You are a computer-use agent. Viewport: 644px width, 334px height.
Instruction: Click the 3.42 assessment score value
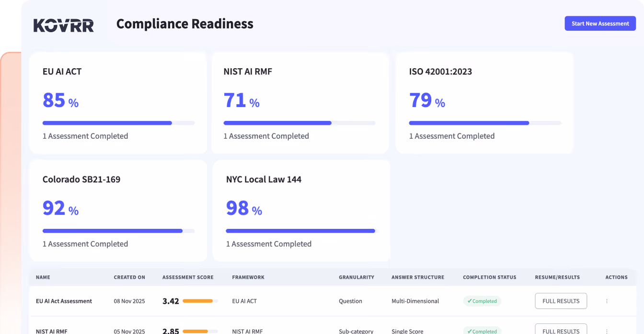(171, 301)
